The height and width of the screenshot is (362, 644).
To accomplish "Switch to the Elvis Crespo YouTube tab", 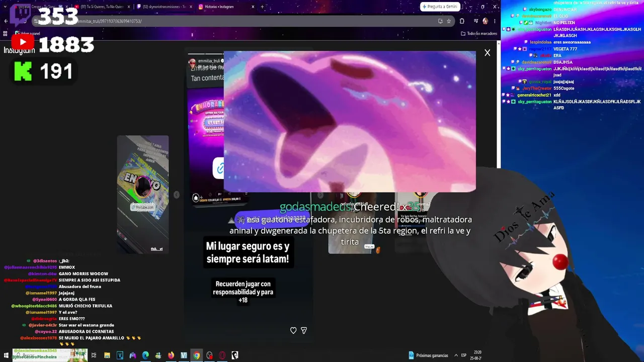I will click(x=40, y=7).
